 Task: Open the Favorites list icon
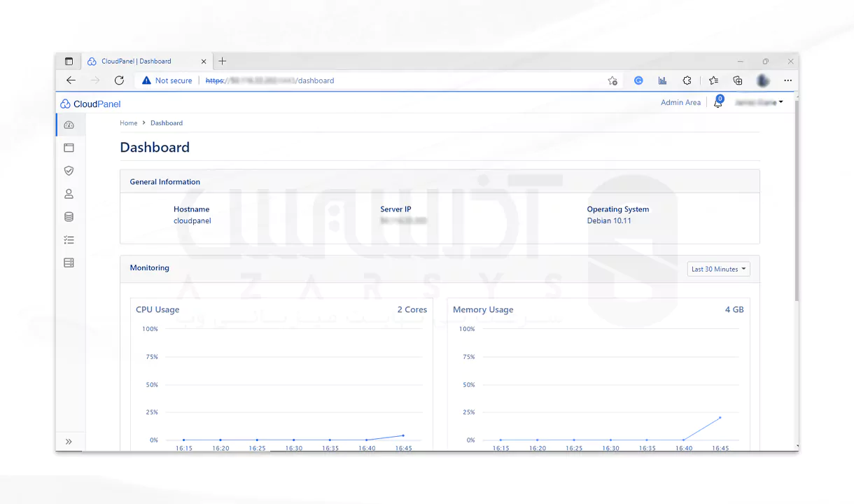[713, 80]
